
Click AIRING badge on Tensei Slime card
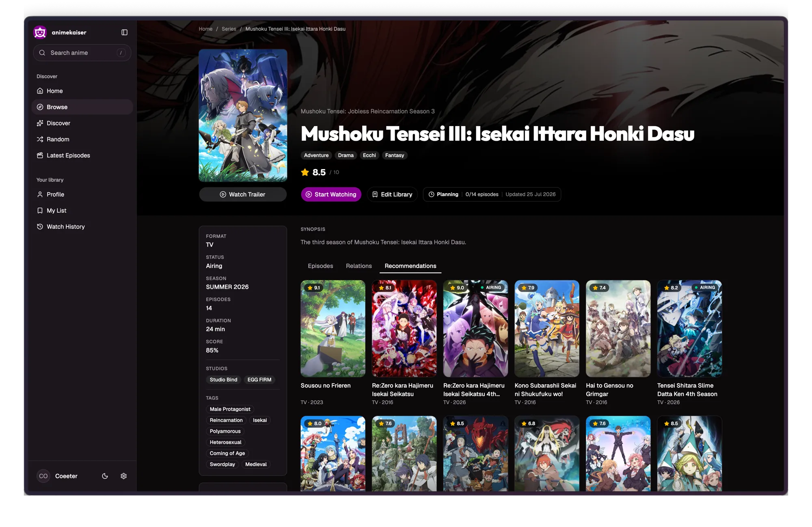point(705,288)
